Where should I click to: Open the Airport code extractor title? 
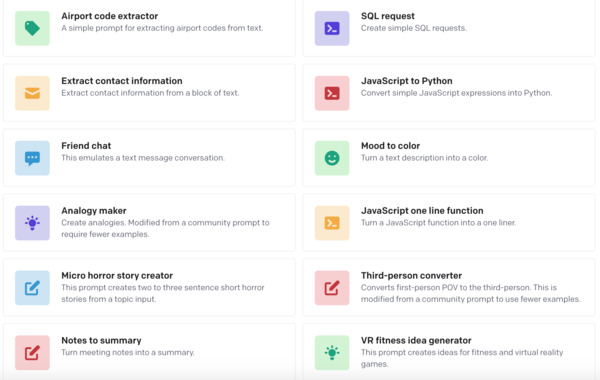(109, 16)
